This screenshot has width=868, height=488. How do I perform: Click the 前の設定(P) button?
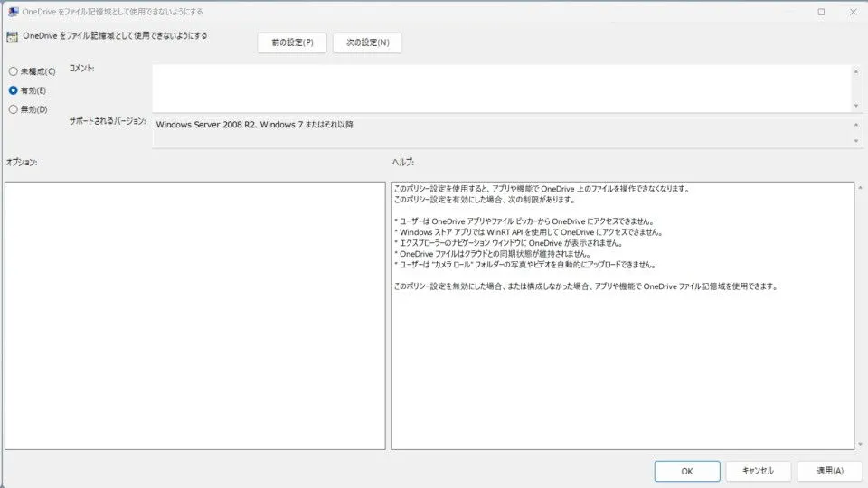pyautogui.click(x=292, y=42)
